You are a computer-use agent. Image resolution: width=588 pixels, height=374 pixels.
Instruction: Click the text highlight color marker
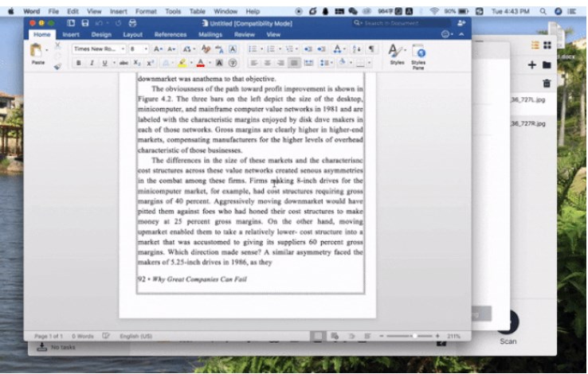pos(182,63)
